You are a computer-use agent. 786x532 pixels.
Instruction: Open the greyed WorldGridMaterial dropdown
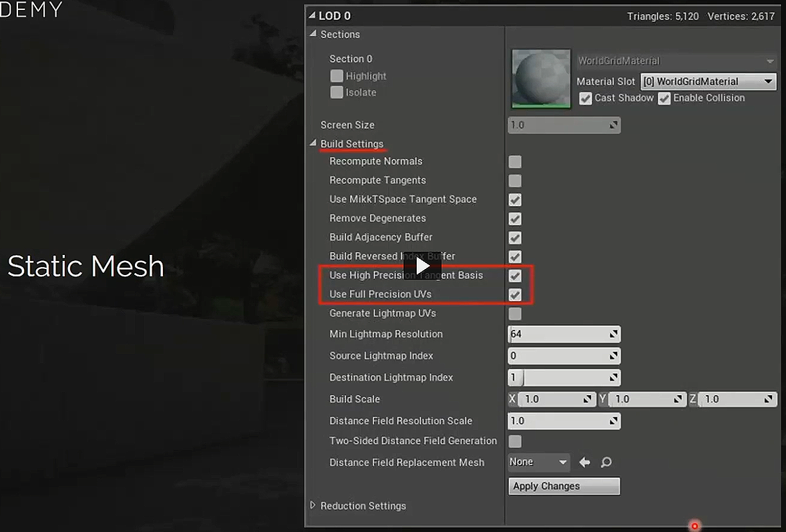pos(676,61)
